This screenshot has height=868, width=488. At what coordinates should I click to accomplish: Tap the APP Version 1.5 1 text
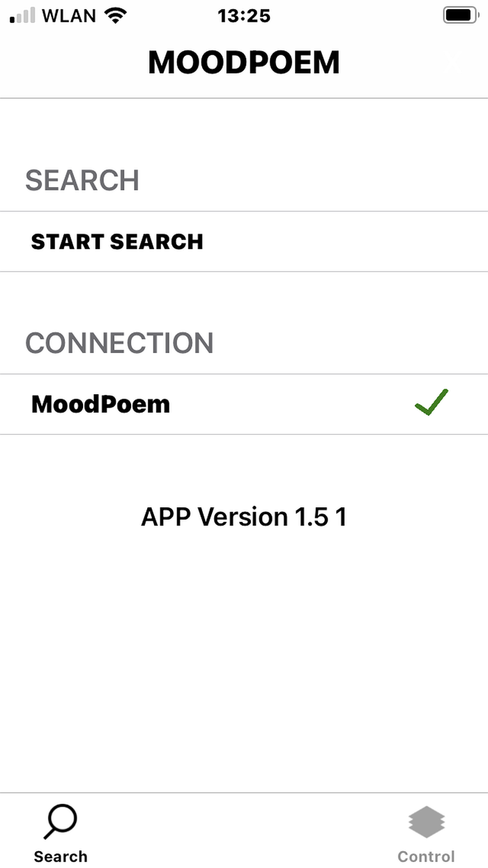[244, 517]
